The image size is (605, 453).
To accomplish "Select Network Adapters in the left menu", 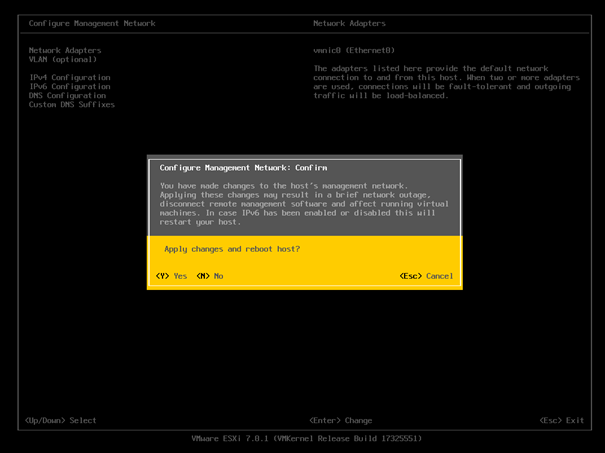I will tap(65, 50).
